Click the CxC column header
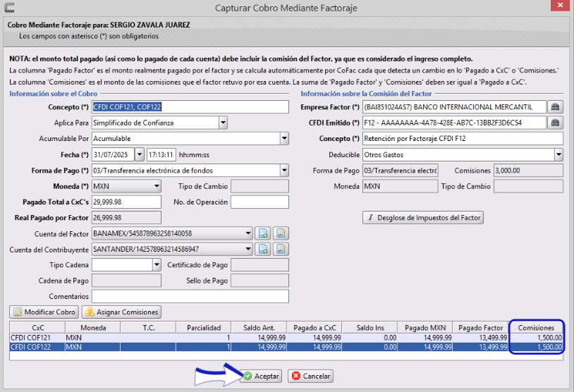Image resolution: width=574 pixels, height=392 pixels. coord(37,328)
